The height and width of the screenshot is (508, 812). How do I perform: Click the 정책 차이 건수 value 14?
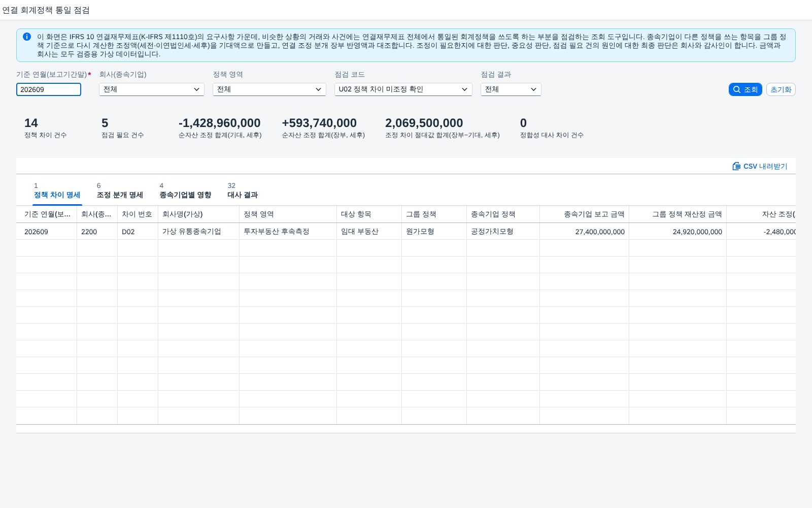[x=31, y=123]
